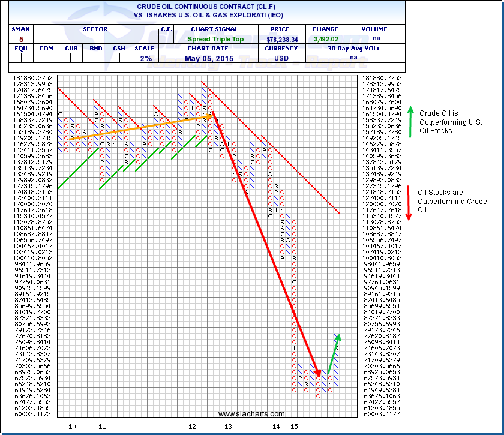Click the small green uptrend arrow near bottom
This screenshot has height=435, width=504.
tap(334, 354)
